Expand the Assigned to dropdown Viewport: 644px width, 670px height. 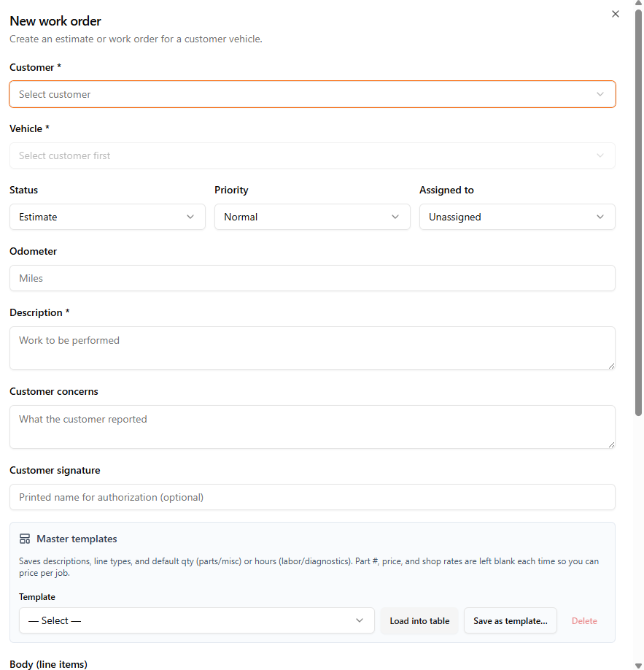click(x=517, y=217)
